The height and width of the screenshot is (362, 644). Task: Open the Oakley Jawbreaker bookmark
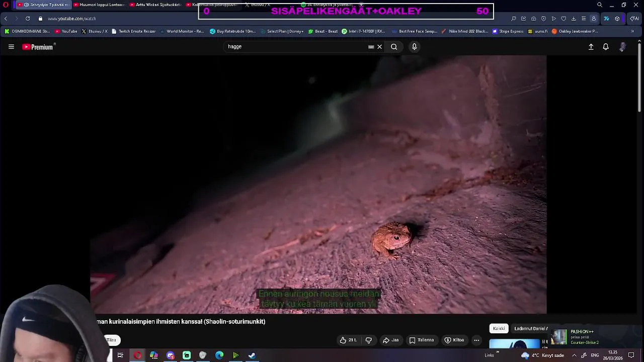coord(575,31)
